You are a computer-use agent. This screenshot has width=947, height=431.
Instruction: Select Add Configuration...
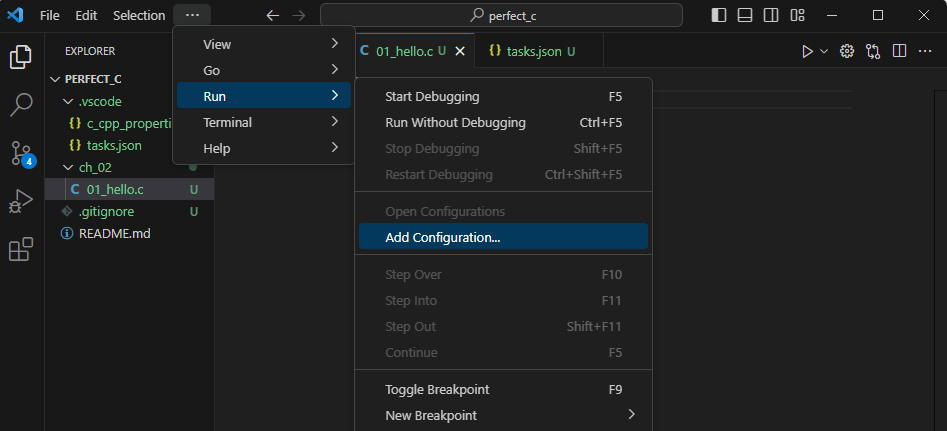[x=503, y=237]
